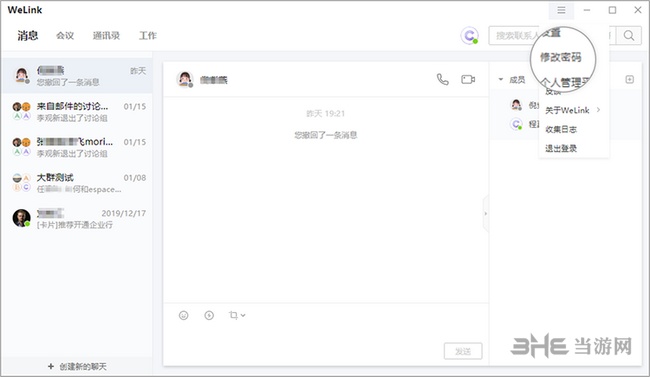
Task: Click the 昨天 19:21 timestamp
Action: pos(326,113)
